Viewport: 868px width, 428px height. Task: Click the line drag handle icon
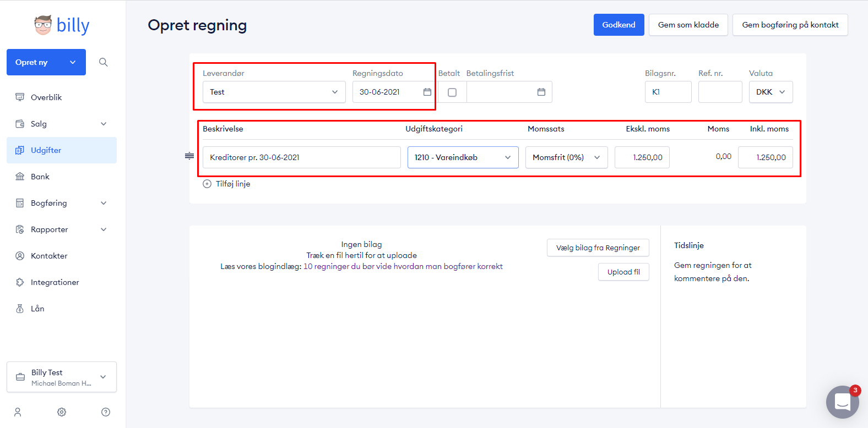coord(189,156)
